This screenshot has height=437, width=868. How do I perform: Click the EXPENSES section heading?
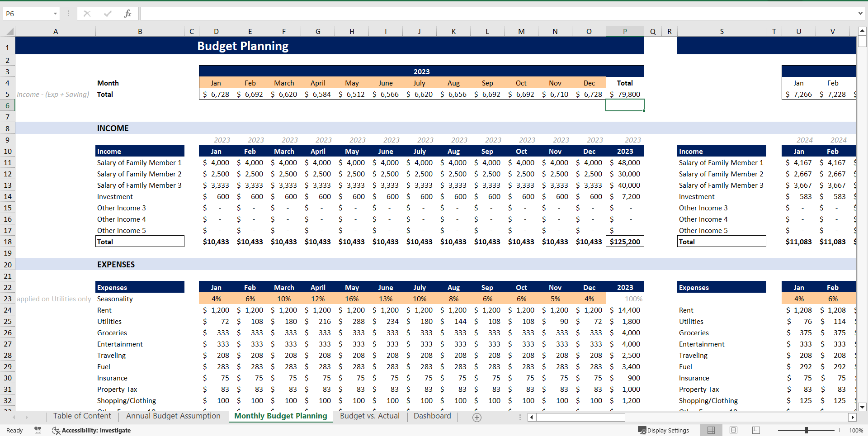pyautogui.click(x=116, y=265)
